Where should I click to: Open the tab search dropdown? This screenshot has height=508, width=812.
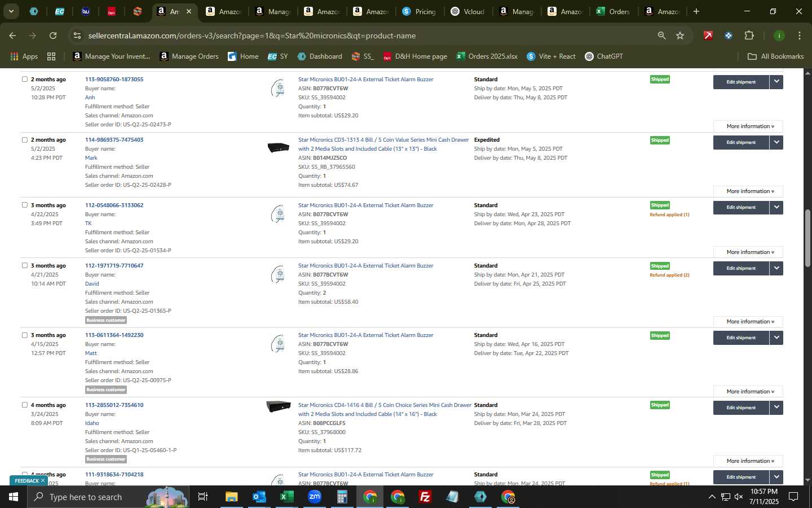click(x=11, y=11)
